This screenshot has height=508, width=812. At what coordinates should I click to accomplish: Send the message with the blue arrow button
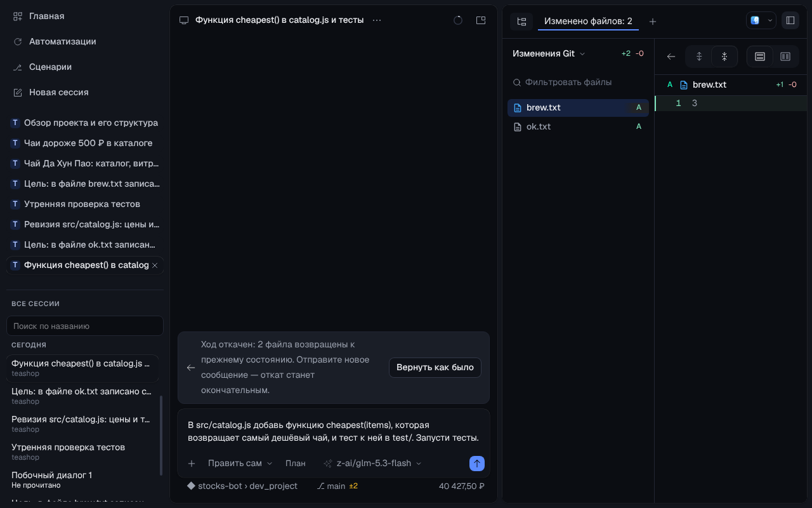pos(477,464)
